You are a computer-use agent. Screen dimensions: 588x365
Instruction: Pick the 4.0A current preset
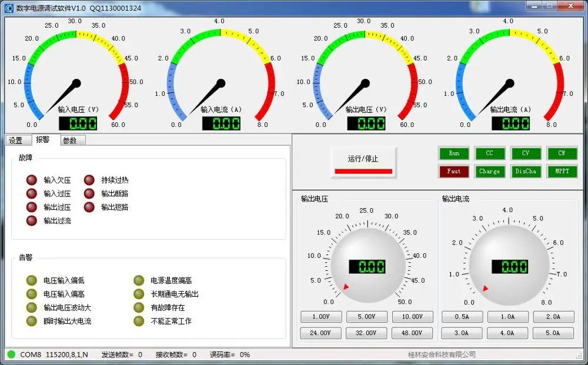pos(507,333)
